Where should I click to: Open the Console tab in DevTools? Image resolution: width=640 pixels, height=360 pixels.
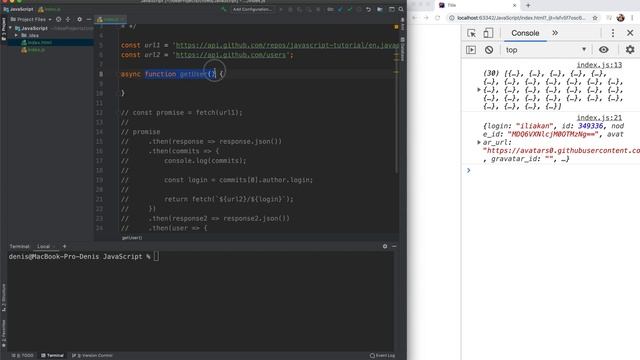(525, 33)
